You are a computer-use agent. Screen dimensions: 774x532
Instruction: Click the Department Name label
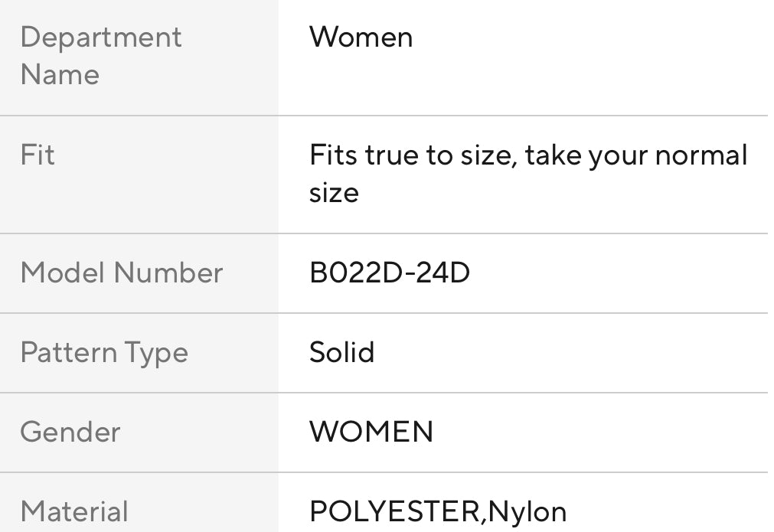[101, 56]
